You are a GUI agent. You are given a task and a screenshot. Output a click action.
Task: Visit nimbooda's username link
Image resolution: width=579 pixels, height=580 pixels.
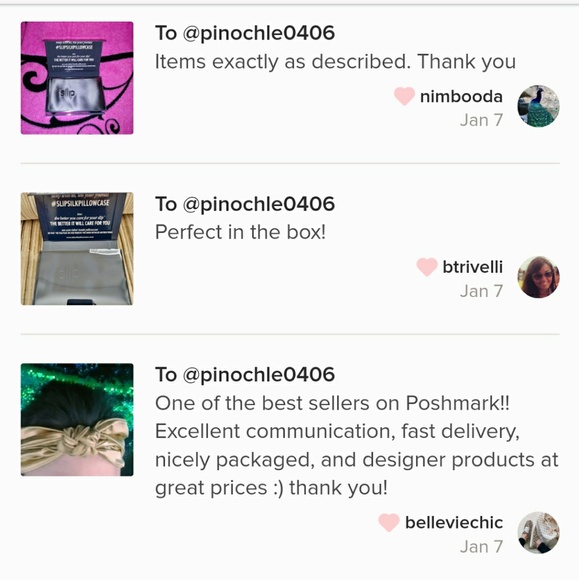[x=461, y=97]
